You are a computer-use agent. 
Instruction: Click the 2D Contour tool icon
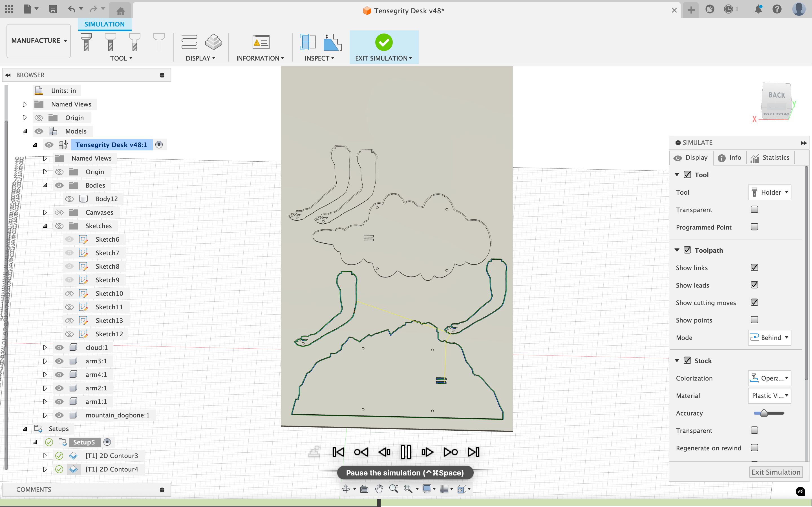coord(72,455)
